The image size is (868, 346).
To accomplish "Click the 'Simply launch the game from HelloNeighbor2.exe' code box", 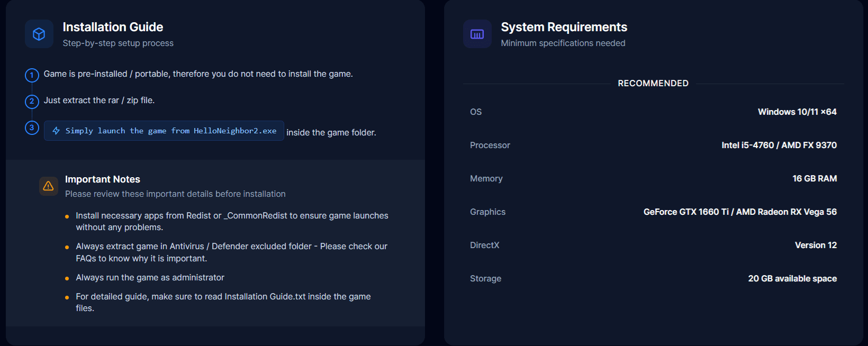I will click(x=164, y=131).
